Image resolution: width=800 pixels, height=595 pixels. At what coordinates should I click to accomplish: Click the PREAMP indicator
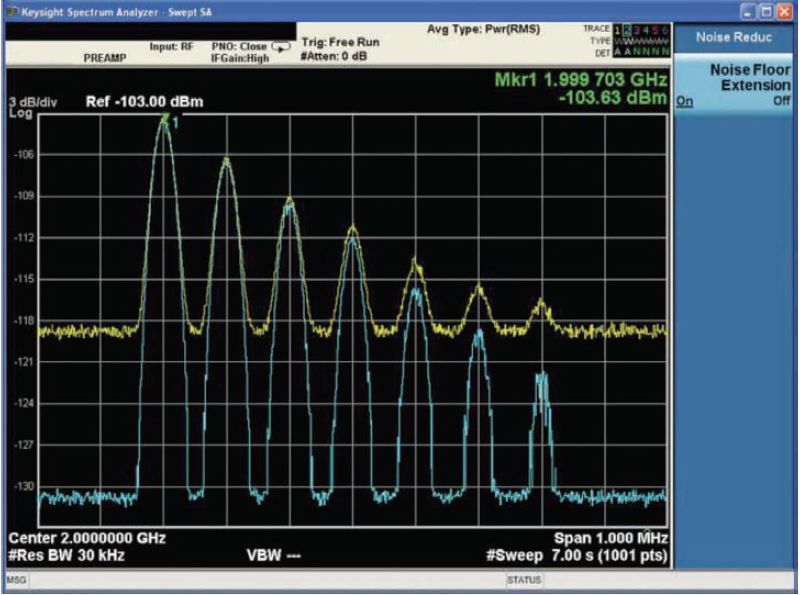pos(105,58)
